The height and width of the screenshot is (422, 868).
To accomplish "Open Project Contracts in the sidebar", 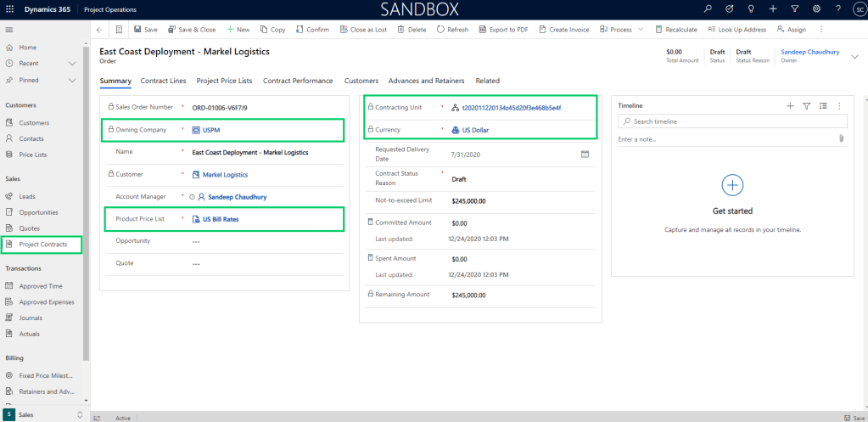I will point(42,245).
